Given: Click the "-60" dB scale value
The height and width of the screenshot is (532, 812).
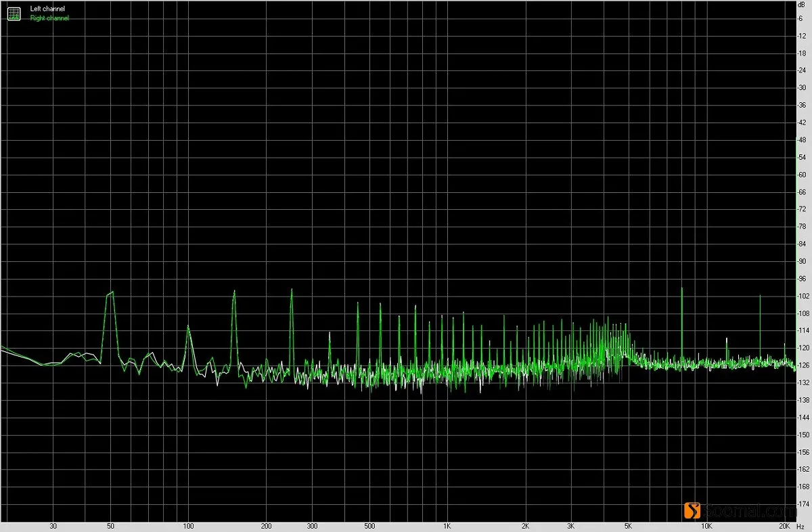Looking at the screenshot, I should pyautogui.click(x=801, y=175).
